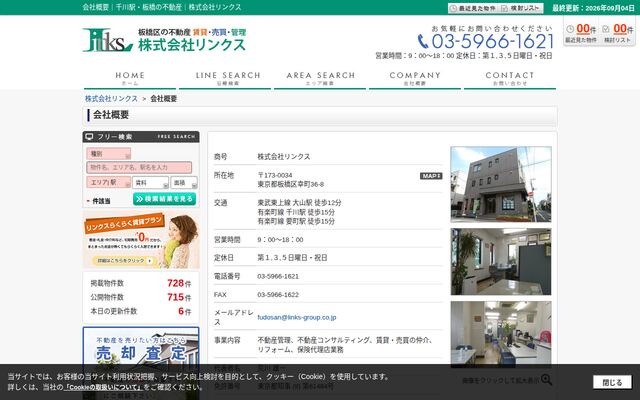Open recently viewed properties clock icon

point(570,29)
